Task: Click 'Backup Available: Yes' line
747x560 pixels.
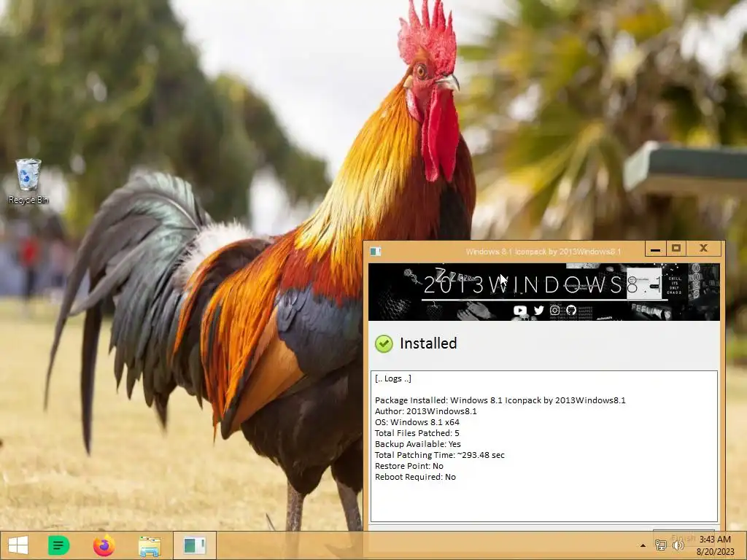Action: (x=418, y=444)
